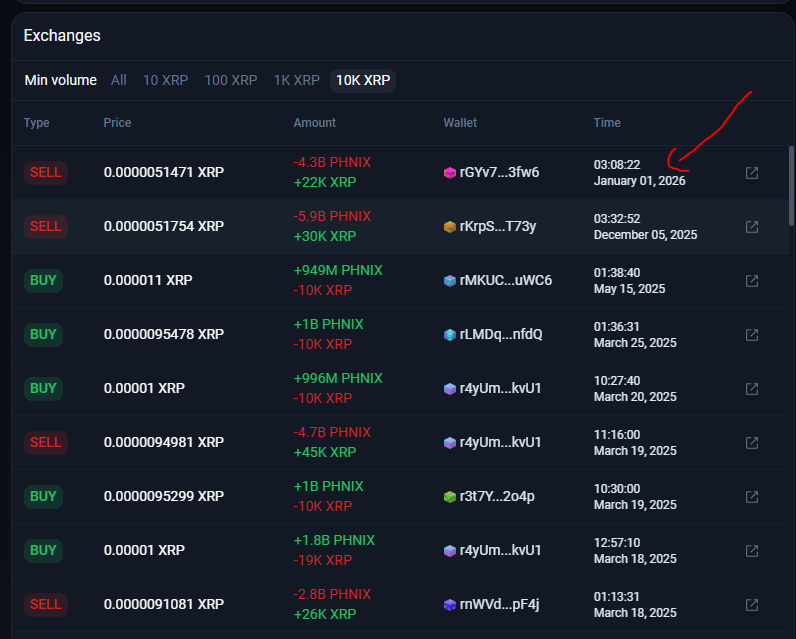Open wallet r4yUm...kvU1 in March 20 row
The height and width of the screenshot is (639, 796).
coord(501,389)
